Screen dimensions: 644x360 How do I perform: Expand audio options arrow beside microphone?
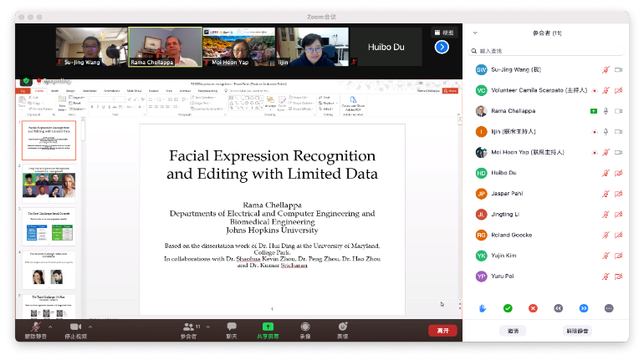[49, 325]
